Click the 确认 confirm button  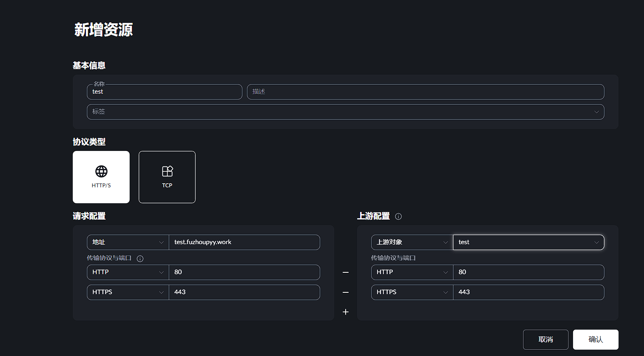coord(595,340)
